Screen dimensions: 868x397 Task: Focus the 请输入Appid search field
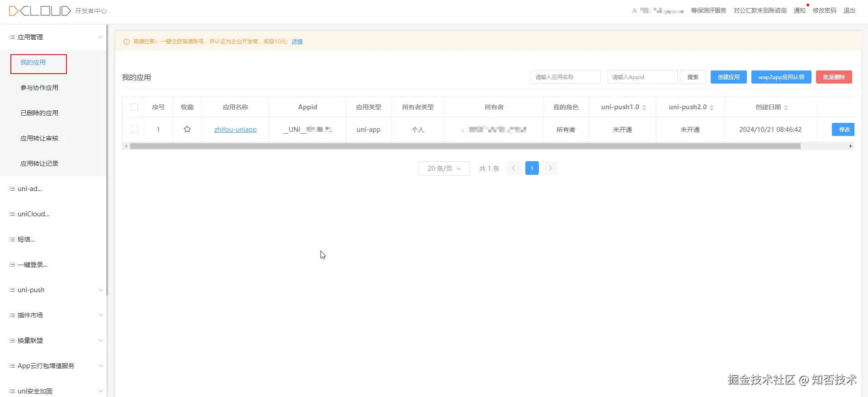[642, 77]
